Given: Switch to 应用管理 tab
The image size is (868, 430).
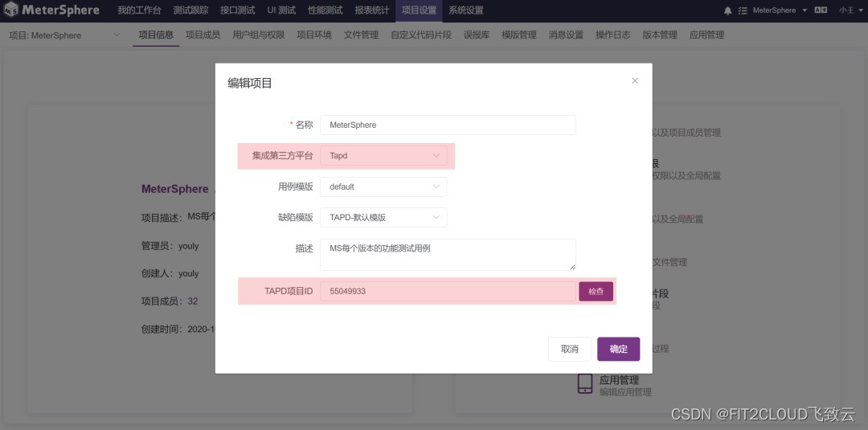Looking at the screenshot, I should coord(707,35).
